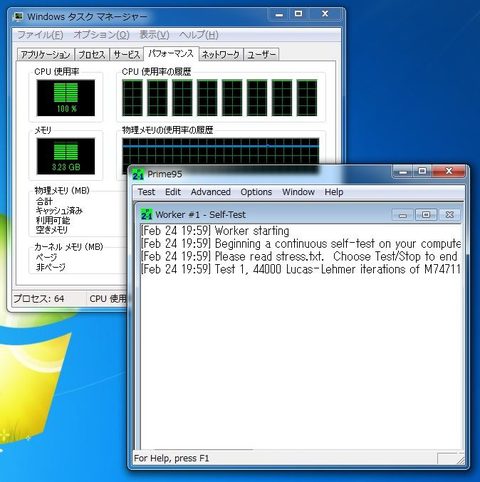Image resolution: width=480 pixels, height=482 pixels.
Task: Open the Advanced menu in Prime95
Action: pos(211,192)
